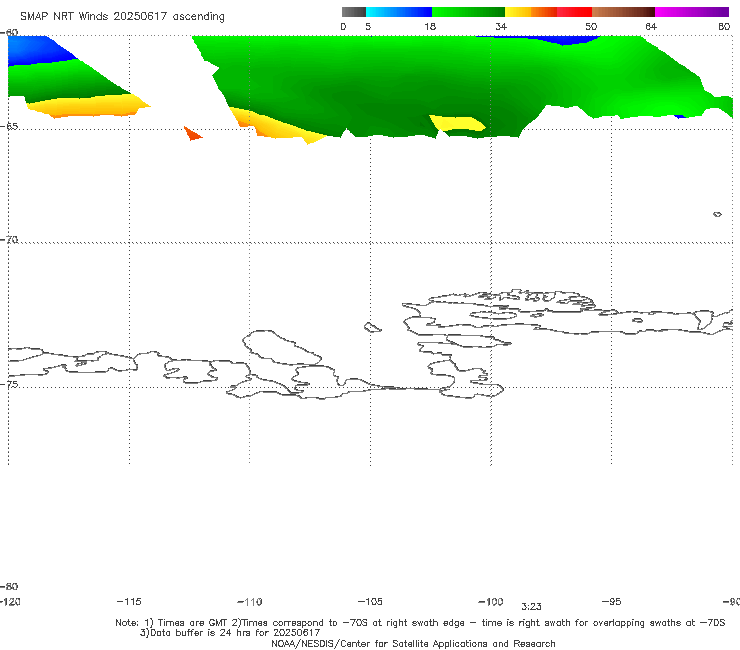Click the NOAA/NESDIS Center credit line
The width and height of the screenshot is (740, 650).
[x=413, y=643]
